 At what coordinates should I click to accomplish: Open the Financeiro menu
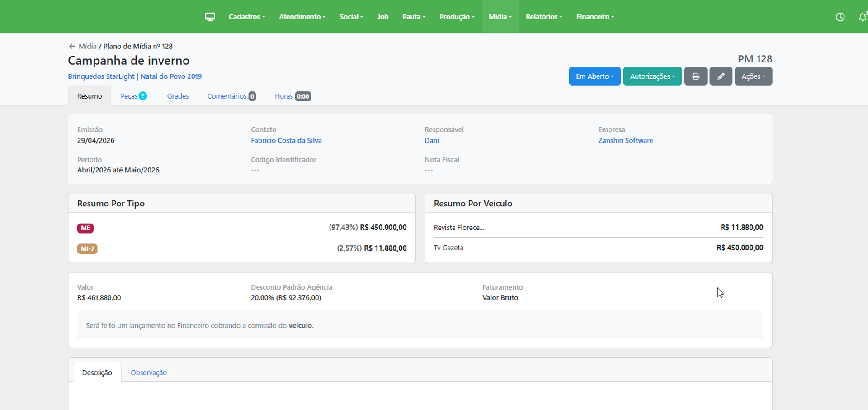595,17
